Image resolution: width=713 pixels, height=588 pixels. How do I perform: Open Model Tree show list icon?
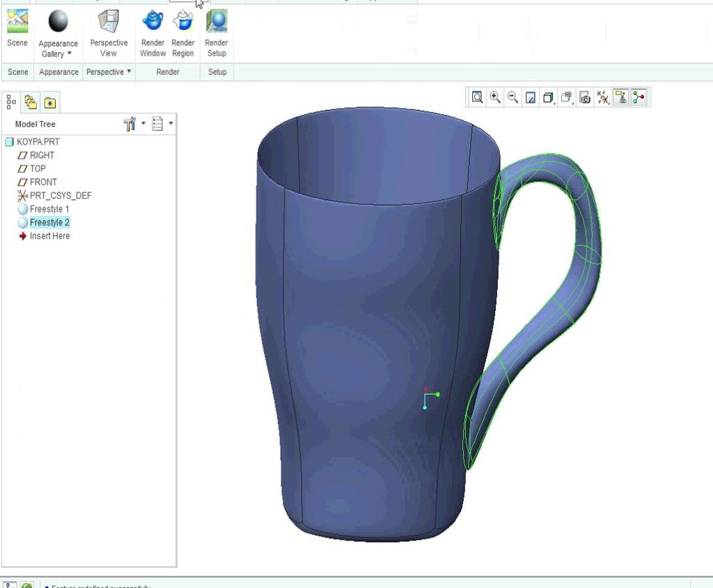tap(157, 124)
